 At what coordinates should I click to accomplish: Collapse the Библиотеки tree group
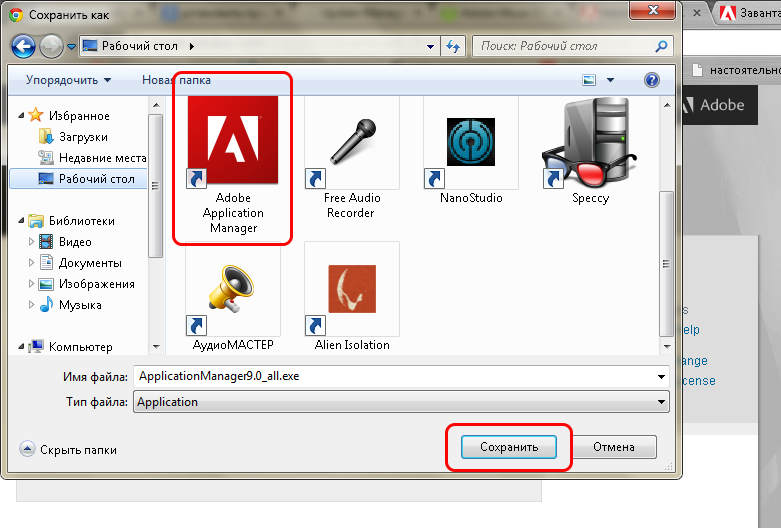(x=21, y=221)
